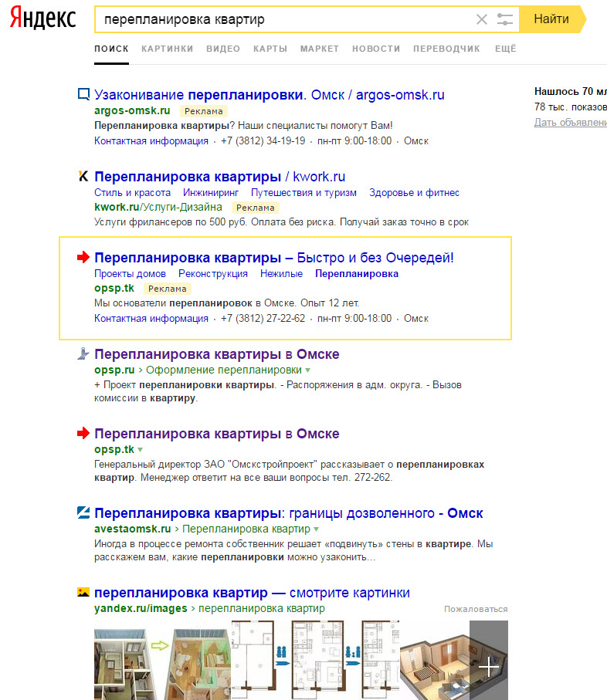Click the avestaomsk.ru domain
The image size is (607, 700).
click(133, 529)
